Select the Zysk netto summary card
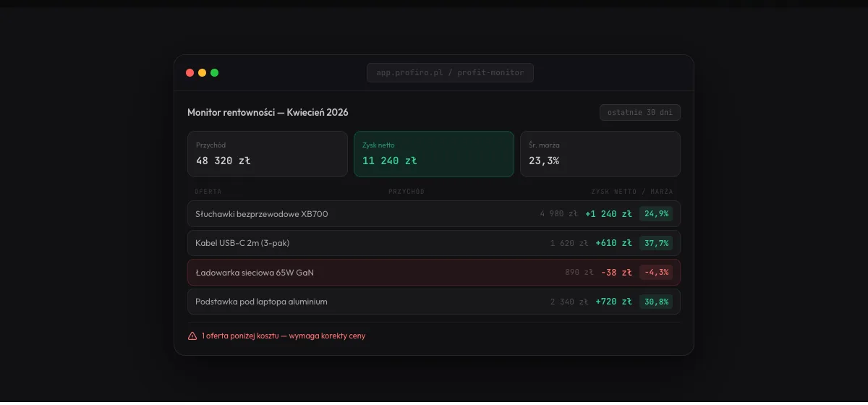Screen dimensions: 868x405 click(x=434, y=154)
